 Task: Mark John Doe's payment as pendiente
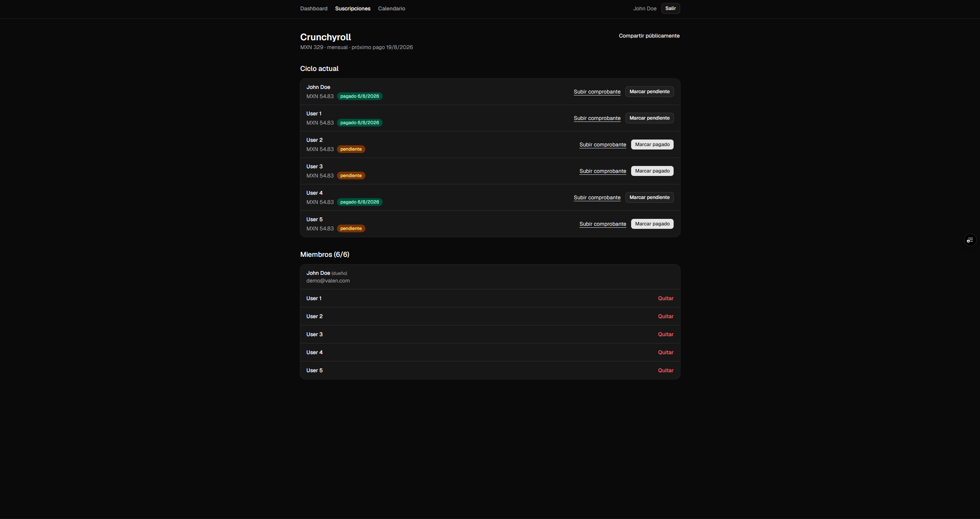650,92
